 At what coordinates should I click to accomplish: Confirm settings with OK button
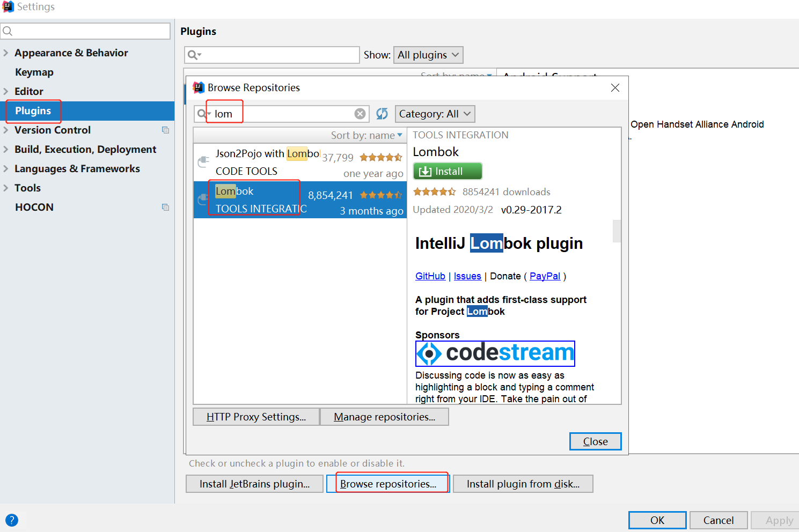[x=657, y=520]
